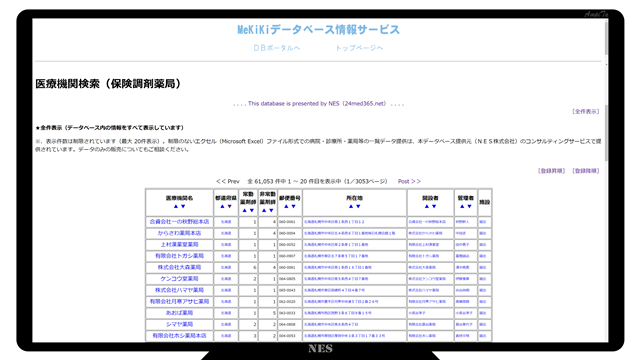The width and height of the screenshot is (640, 360).
Task: Click the << Prev page link
Action: [x=228, y=181]
